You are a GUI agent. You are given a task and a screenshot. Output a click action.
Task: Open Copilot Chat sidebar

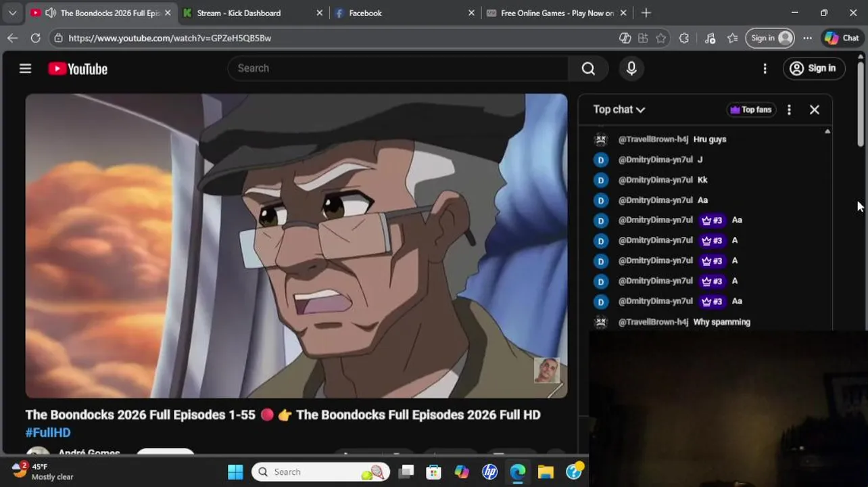click(842, 38)
